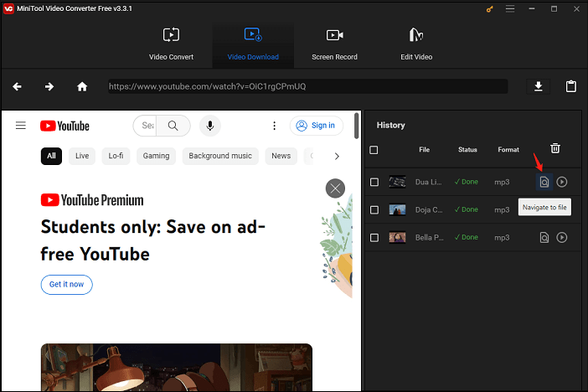Click the YouTube search magnifier button
The height and width of the screenshot is (392, 588).
[173, 126]
